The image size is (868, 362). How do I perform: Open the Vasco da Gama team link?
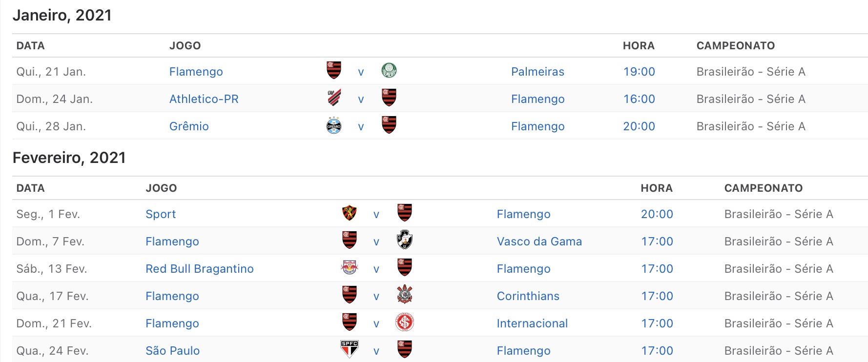(x=539, y=241)
